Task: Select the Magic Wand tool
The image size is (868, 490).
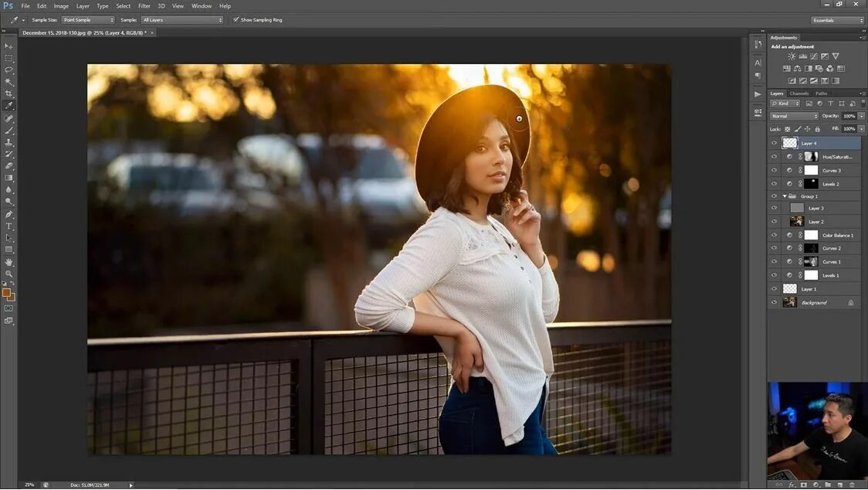Action: click(x=8, y=82)
